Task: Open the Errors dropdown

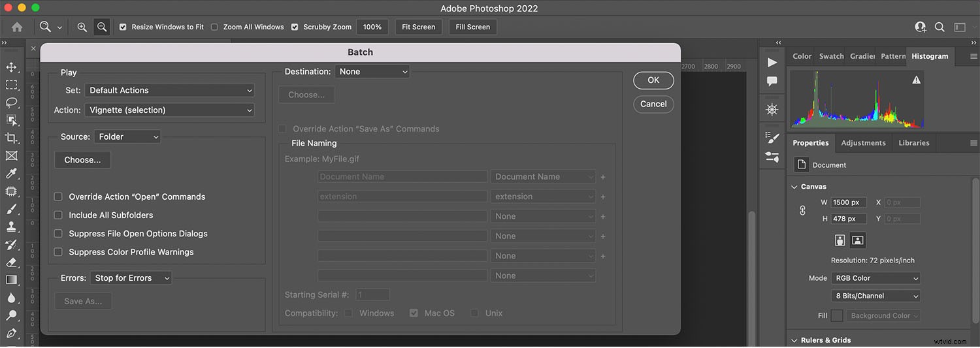Action: 131,277
